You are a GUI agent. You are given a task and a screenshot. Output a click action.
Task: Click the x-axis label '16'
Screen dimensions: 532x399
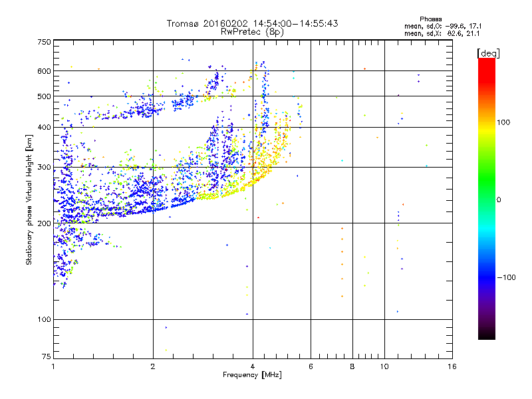(x=452, y=366)
